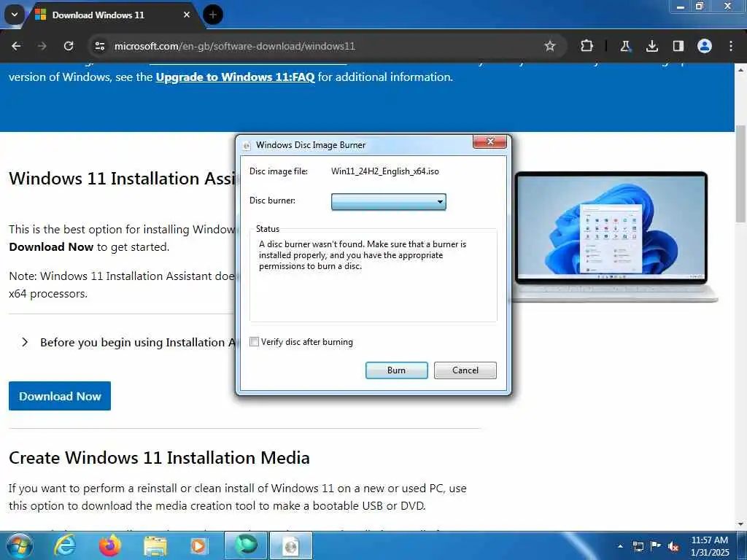747x560 pixels.
Task: Click the Burn button
Action: click(x=396, y=370)
